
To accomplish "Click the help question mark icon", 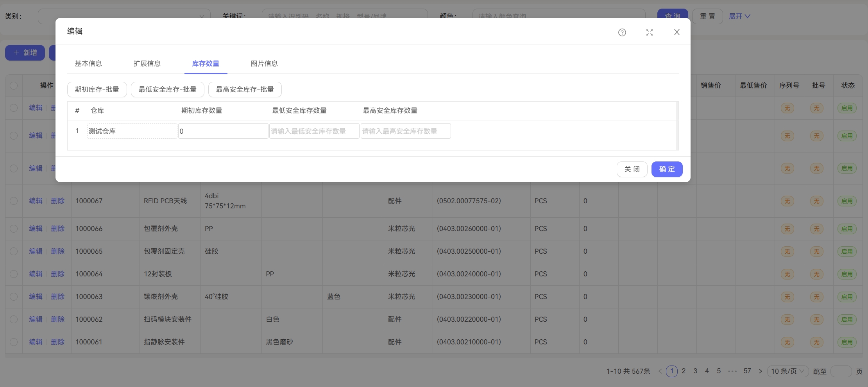I will point(622,32).
